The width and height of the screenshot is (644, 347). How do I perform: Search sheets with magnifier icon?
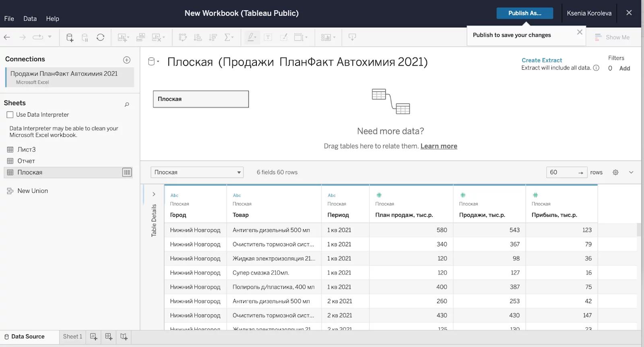coord(127,104)
